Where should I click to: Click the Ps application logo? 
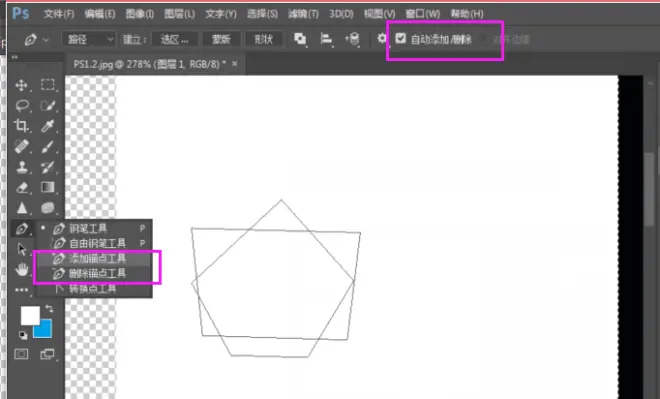pyautogui.click(x=20, y=13)
